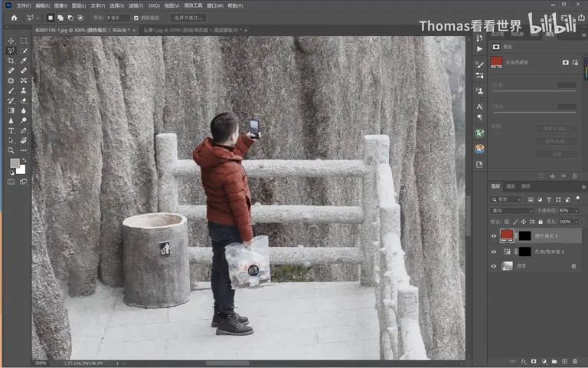Toggle lock all padlock icon
This screenshot has width=588, height=368.
pos(541,222)
